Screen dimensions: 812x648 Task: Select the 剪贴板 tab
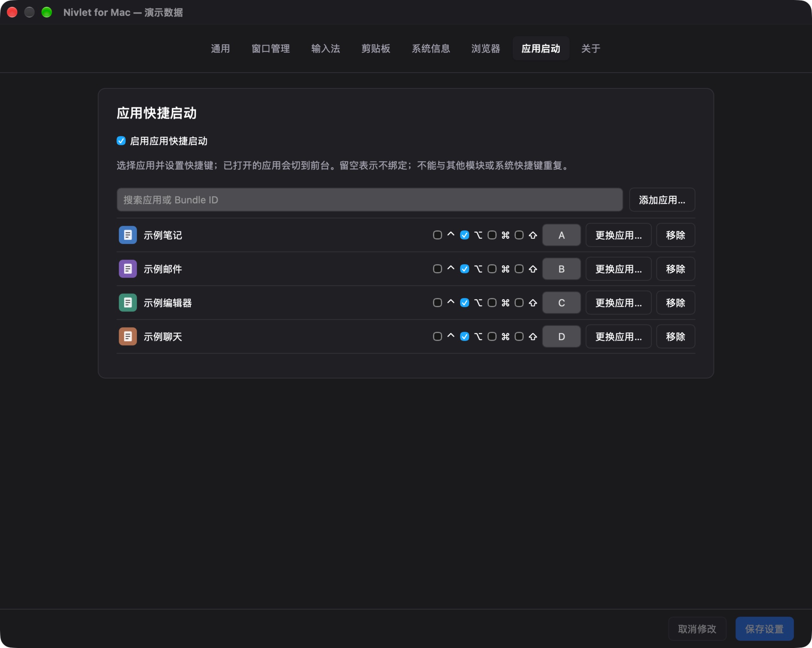tap(376, 48)
